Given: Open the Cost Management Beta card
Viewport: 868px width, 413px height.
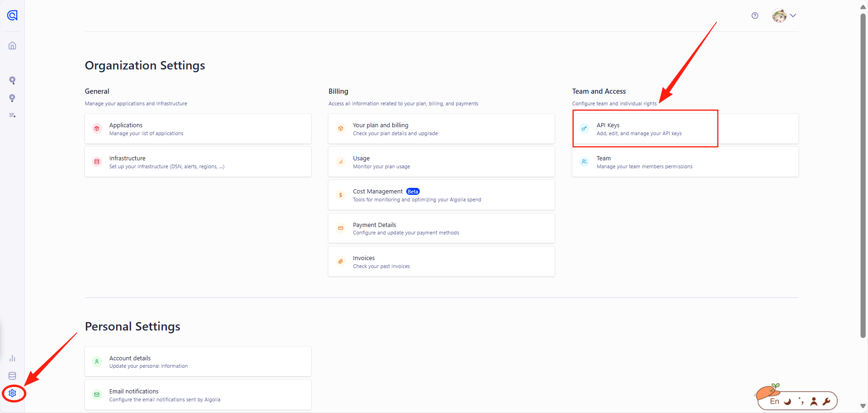Looking at the screenshot, I should click(x=441, y=195).
